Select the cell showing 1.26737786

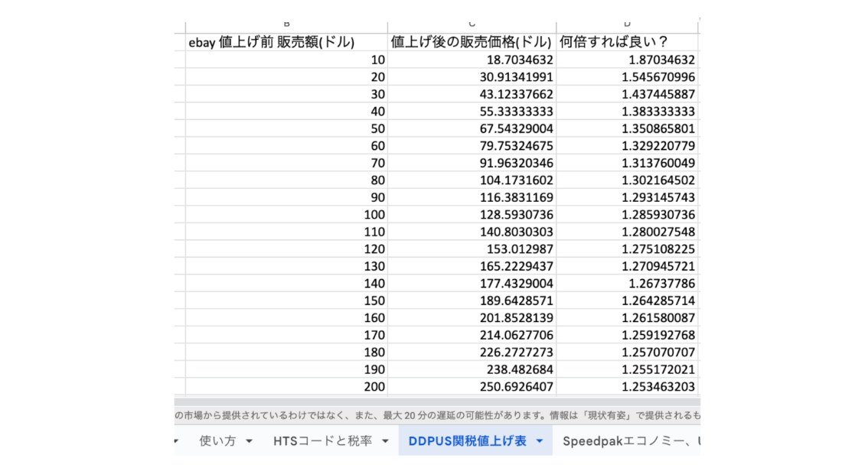[x=628, y=283]
